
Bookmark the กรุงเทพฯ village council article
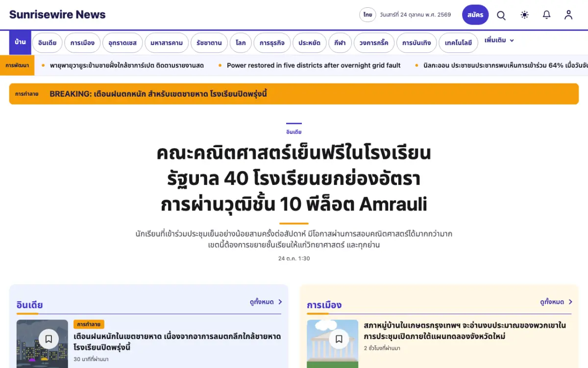[x=339, y=339]
